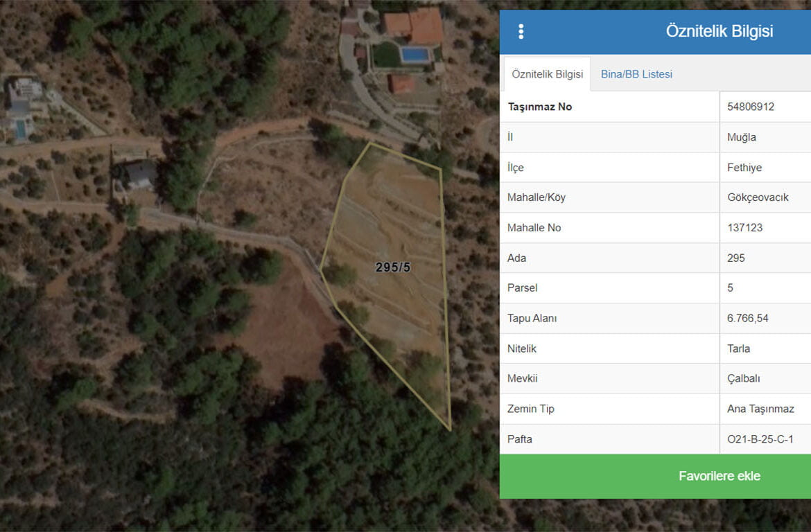Select the Taşınmaz No value 54806912
The height and width of the screenshot is (532, 811).
[x=751, y=107]
